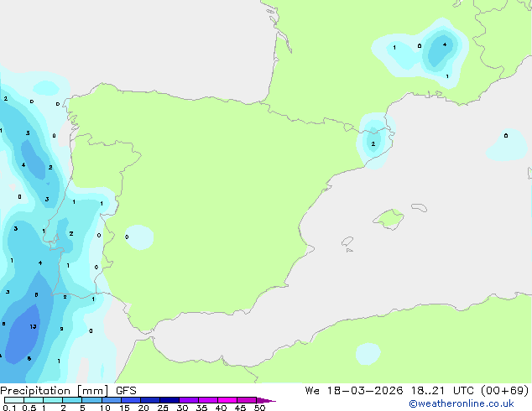
Task: Click the 35–40 mm legend color swatch
Action: click(x=208, y=400)
